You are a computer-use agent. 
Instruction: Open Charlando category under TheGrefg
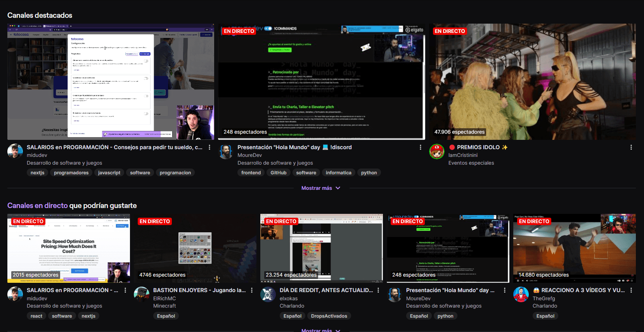click(x=545, y=306)
